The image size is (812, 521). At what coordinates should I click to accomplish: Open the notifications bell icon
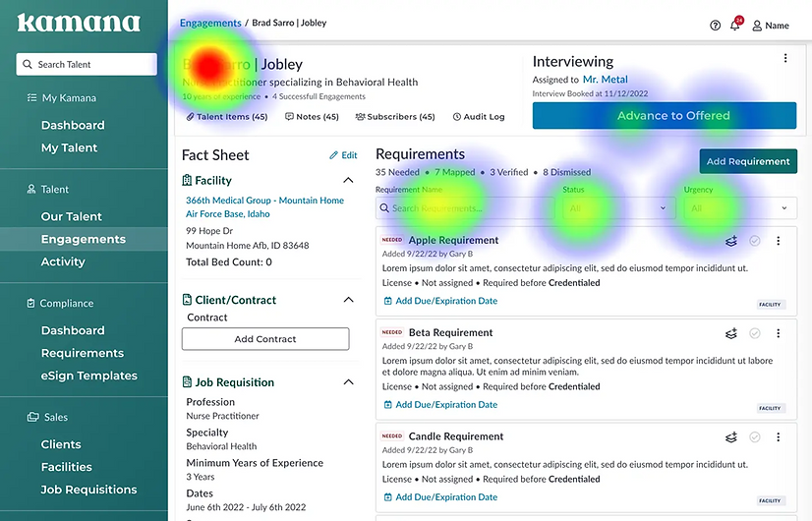tap(735, 25)
